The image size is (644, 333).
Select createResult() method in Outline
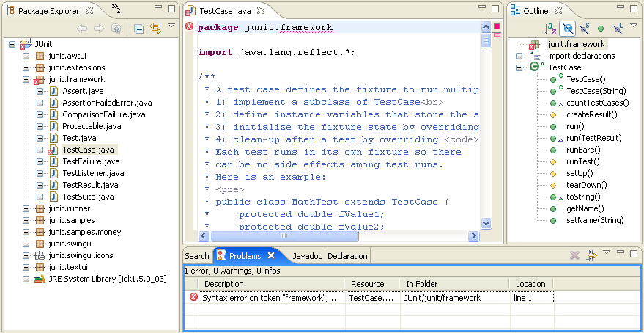pos(592,114)
